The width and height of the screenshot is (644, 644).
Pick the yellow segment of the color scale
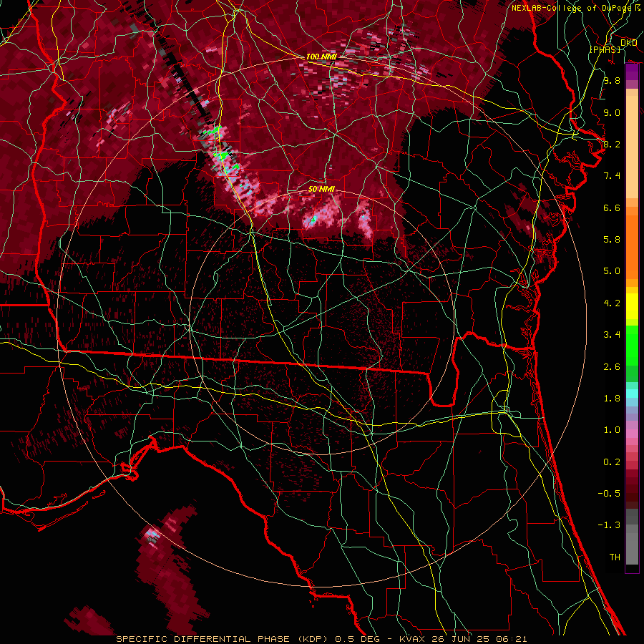point(632,306)
